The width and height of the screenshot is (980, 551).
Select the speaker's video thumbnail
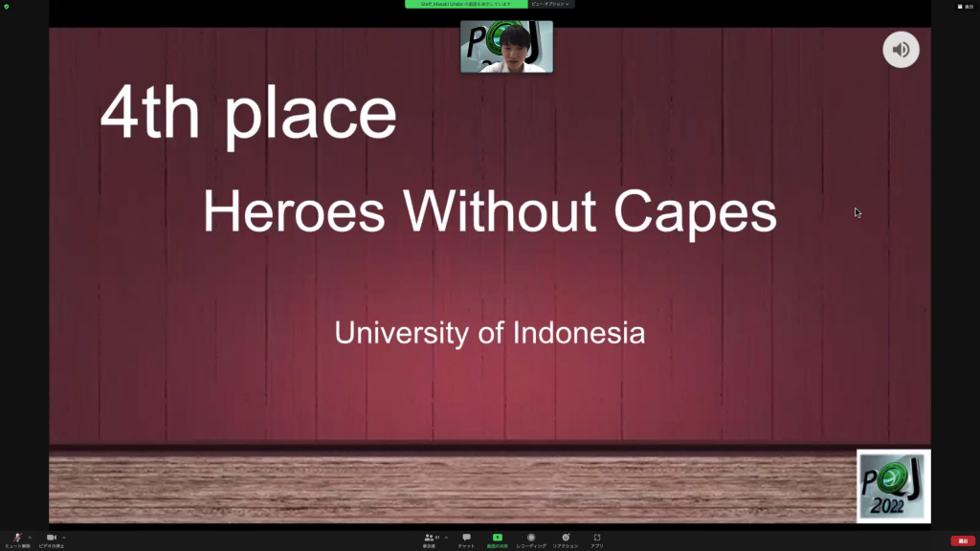pos(506,47)
